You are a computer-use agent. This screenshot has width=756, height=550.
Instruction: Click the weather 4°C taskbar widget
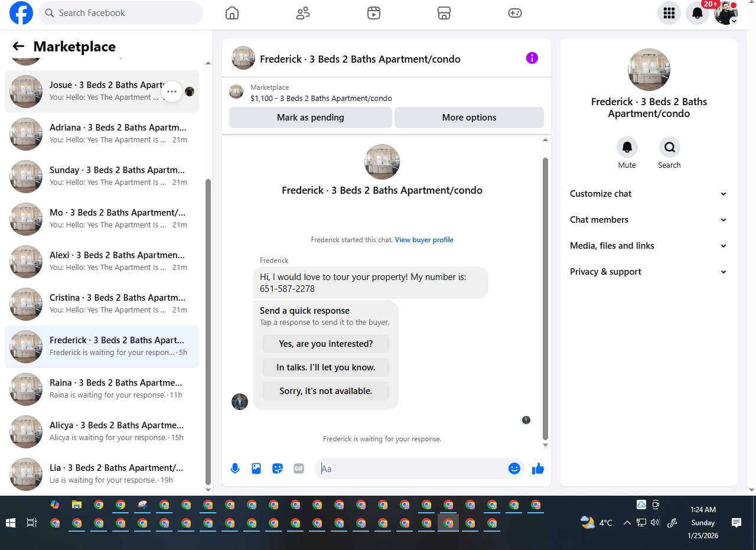597,523
